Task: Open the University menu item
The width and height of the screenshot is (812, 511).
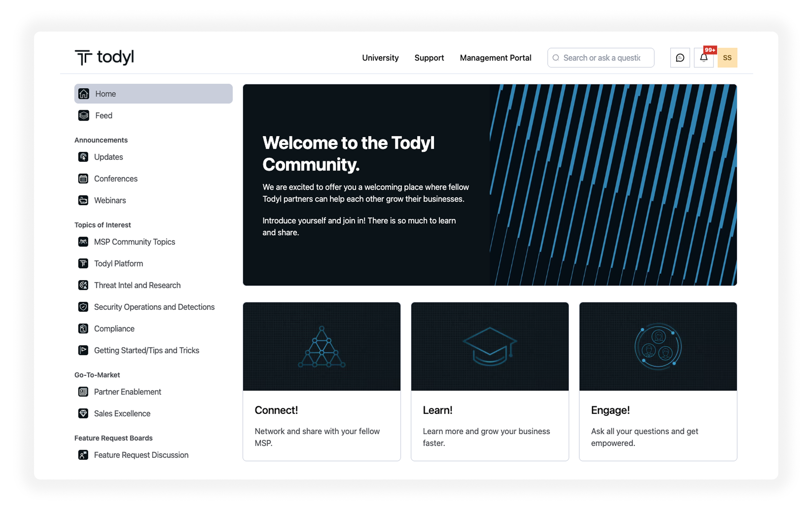Action: point(380,58)
